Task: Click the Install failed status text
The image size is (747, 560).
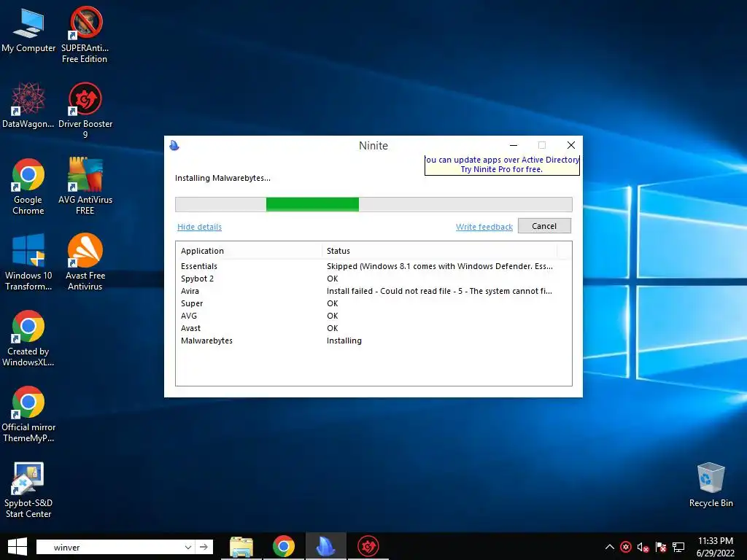Action: coord(439,291)
